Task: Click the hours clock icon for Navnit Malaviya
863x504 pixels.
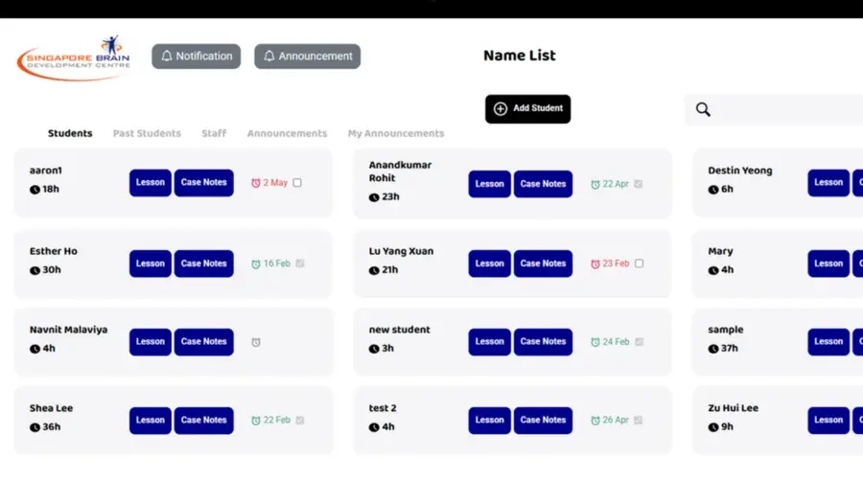Action: tap(35, 349)
